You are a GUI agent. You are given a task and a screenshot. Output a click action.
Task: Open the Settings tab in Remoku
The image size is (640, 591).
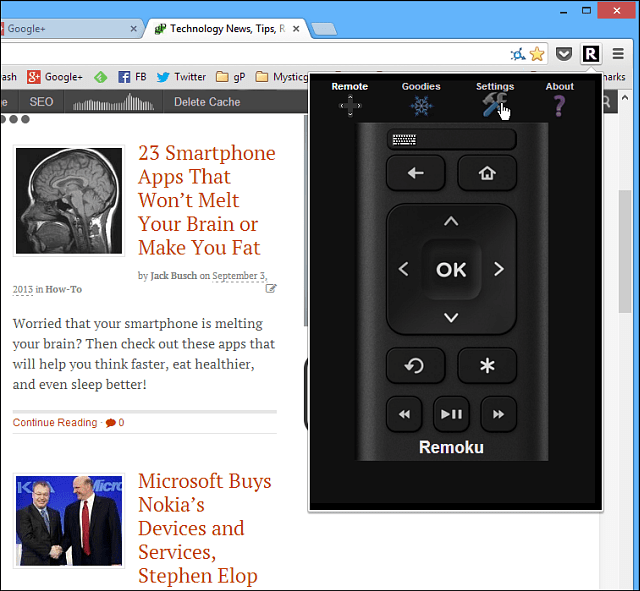coord(495,98)
